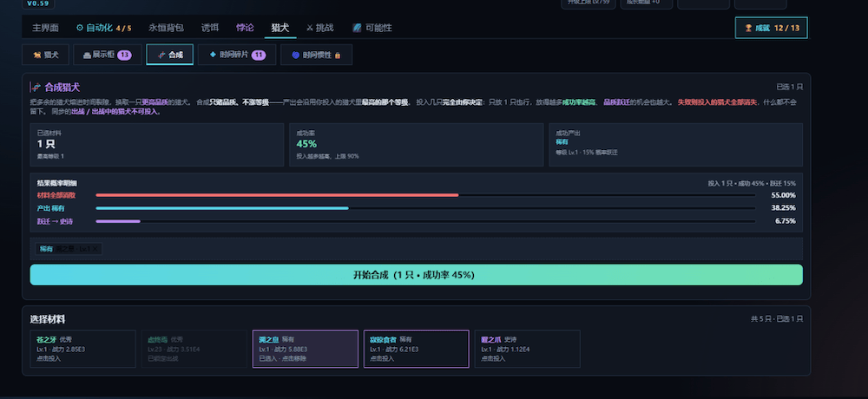Add the 战力 6.21E3 稀有 hound as material

click(417, 349)
